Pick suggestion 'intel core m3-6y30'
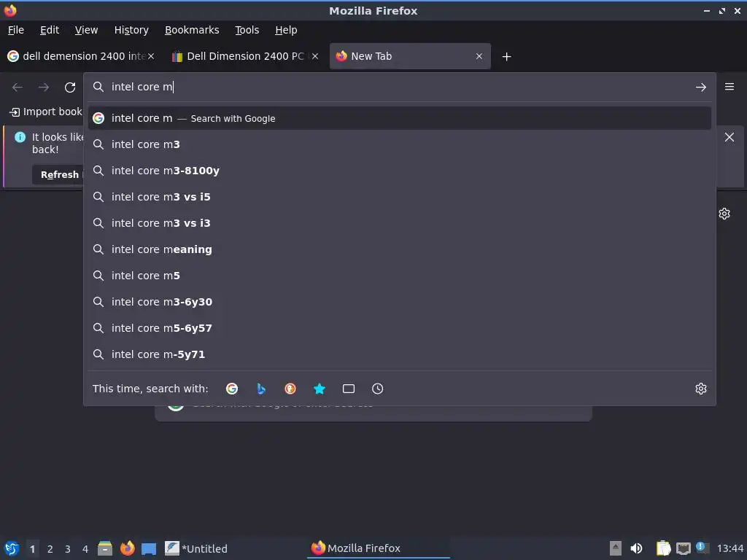747x560 pixels. pos(399,301)
